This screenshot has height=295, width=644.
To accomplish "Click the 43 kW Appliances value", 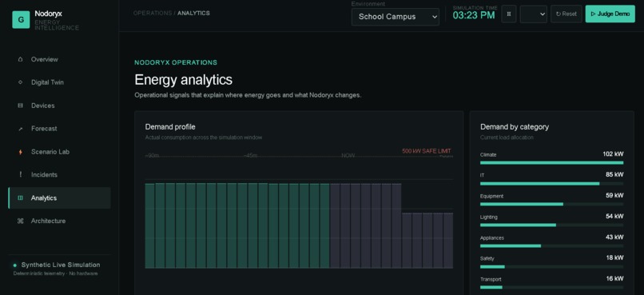I will tap(614, 237).
